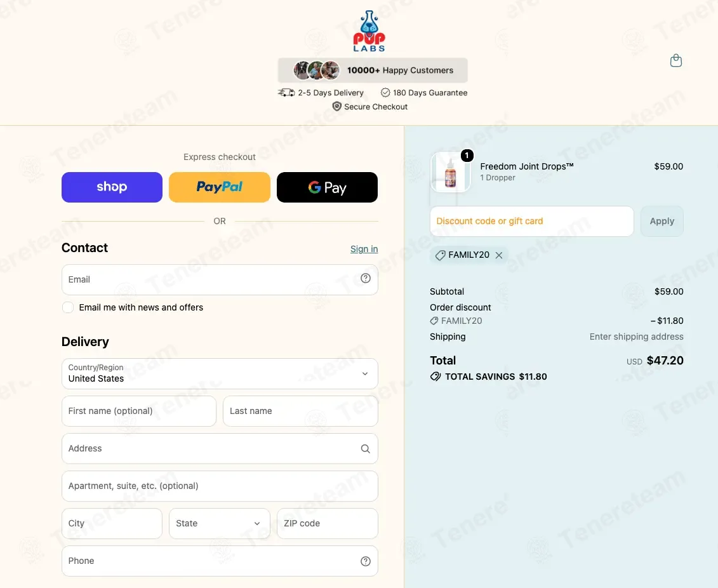Click the Phone field help question icon
Viewport: 718px width, 588px height.
pos(366,561)
